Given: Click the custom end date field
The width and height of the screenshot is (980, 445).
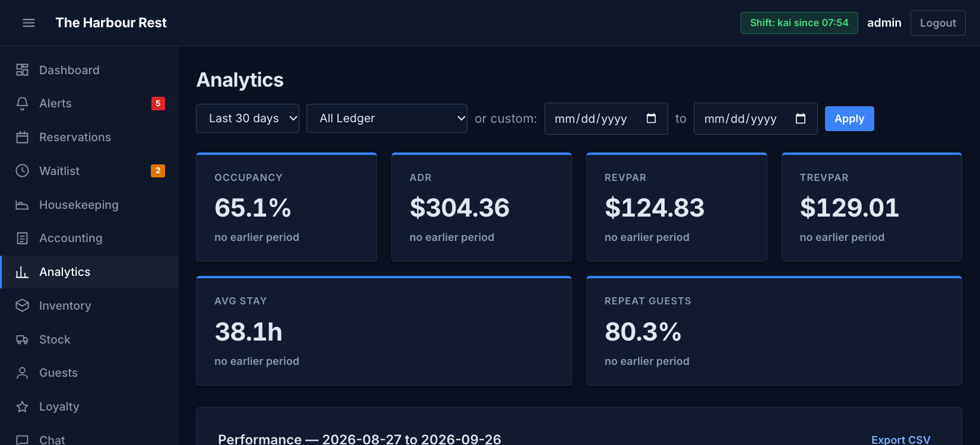Looking at the screenshot, I should click(x=755, y=119).
